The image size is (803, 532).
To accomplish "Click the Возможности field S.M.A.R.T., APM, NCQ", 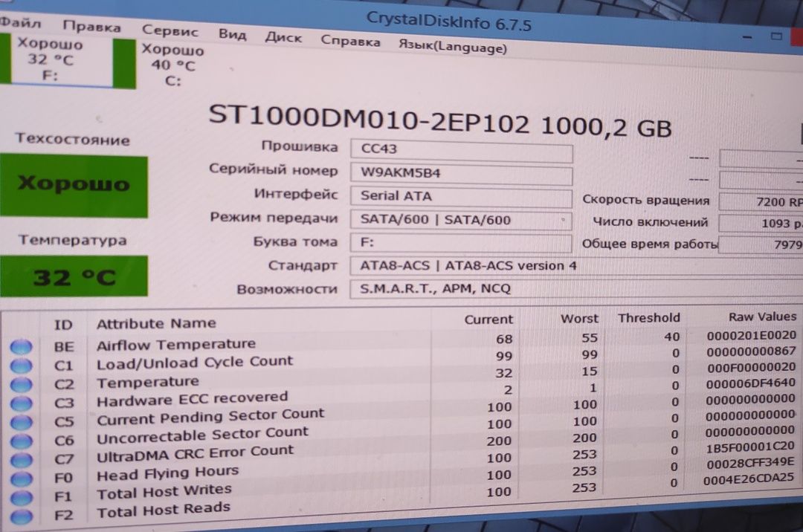I will click(576, 289).
